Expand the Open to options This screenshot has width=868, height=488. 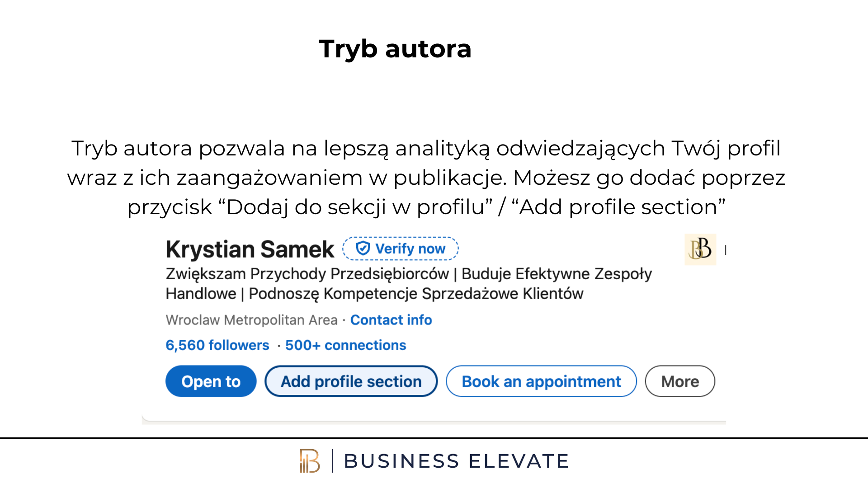pos(211,381)
